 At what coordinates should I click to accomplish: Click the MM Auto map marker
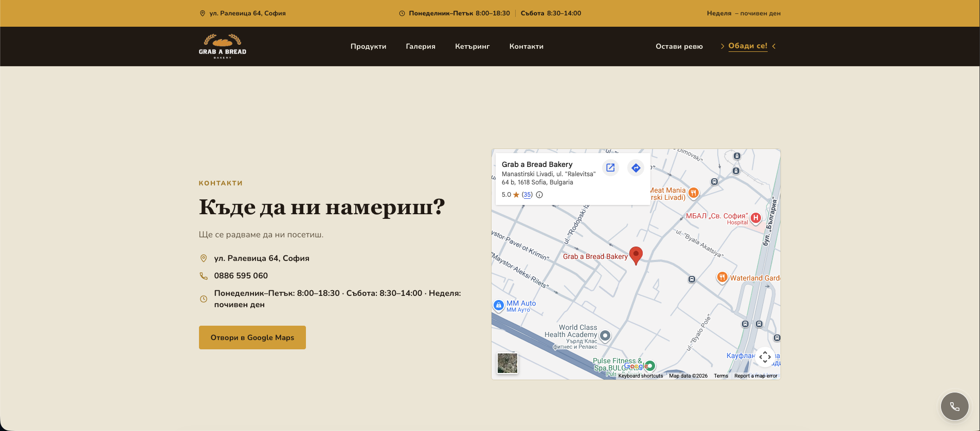(498, 305)
